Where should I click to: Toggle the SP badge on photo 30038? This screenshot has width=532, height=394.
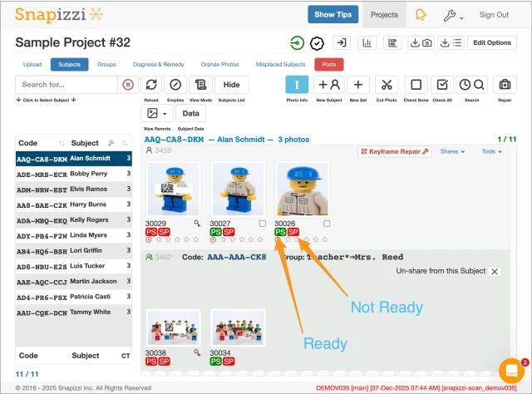pos(164,362)
